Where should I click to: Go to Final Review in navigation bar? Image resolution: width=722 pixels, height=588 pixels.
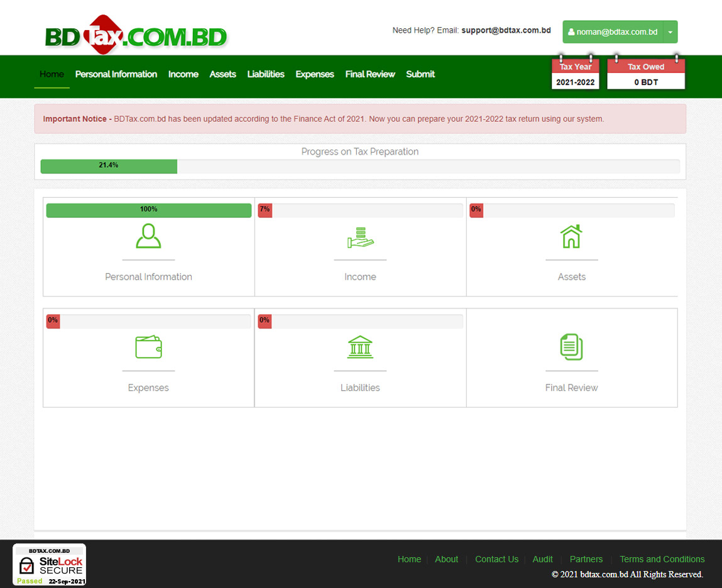(x=370, y=74)
